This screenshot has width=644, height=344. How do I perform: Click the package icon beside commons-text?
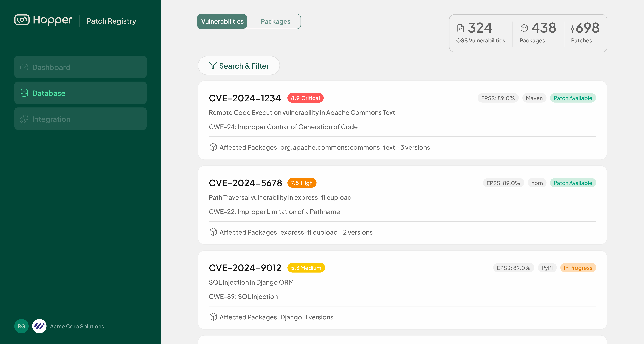[x=213, y=147]
